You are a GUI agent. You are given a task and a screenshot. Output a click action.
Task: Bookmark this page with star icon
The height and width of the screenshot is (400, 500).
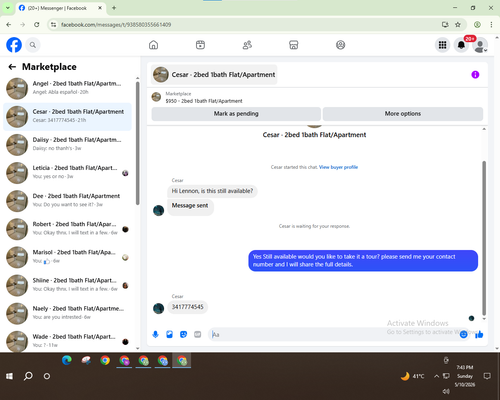(x=458, y=25)
